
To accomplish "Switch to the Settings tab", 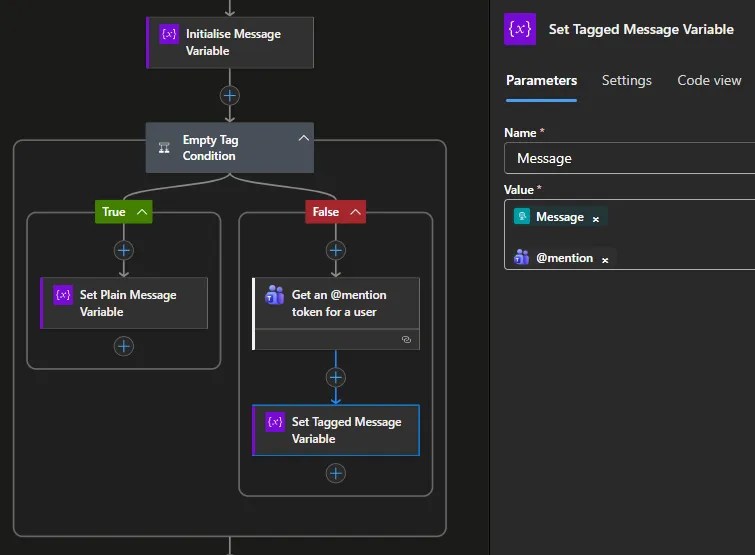I will click(x=626, y=80).
